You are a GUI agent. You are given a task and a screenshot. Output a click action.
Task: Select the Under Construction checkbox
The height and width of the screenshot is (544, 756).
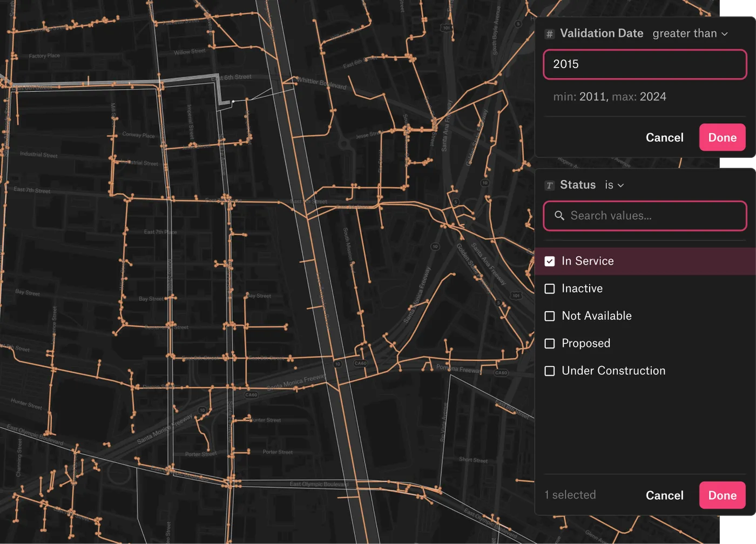(x=550, y=371)
